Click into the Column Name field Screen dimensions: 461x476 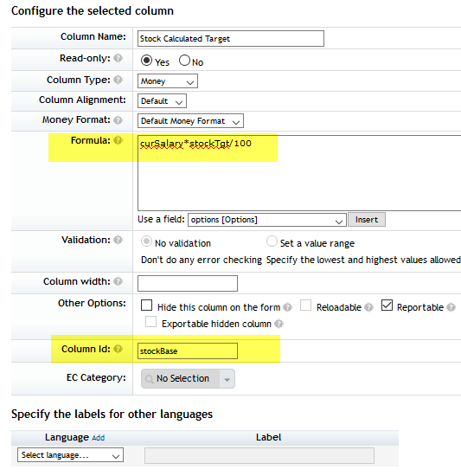pyautogui.click(x=231, y=39)
